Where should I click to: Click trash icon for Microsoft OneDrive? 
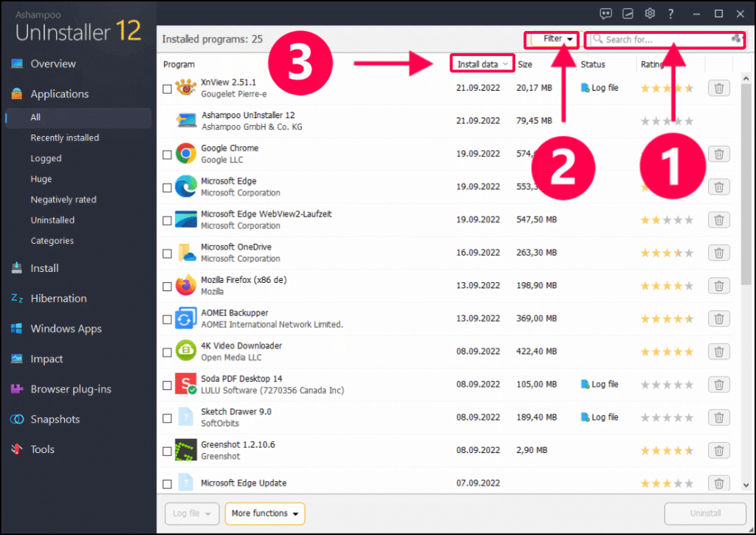point(718,253)
